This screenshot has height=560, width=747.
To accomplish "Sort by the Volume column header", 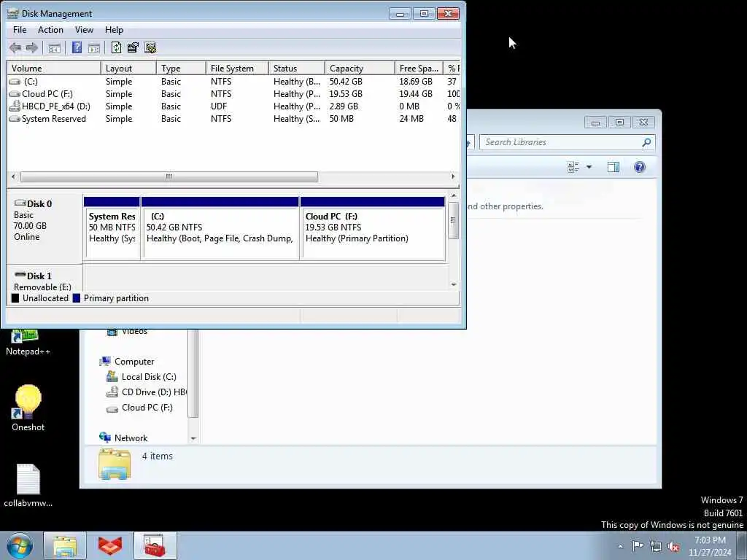I will (54, 68).
